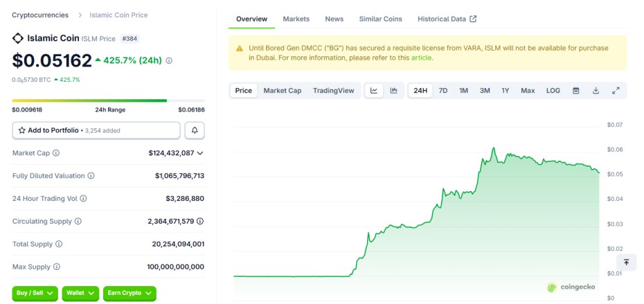The height and width of the screenshot is (304, 644).
Task: Click the price alert bell icon
Action: [x=195, y=131]
